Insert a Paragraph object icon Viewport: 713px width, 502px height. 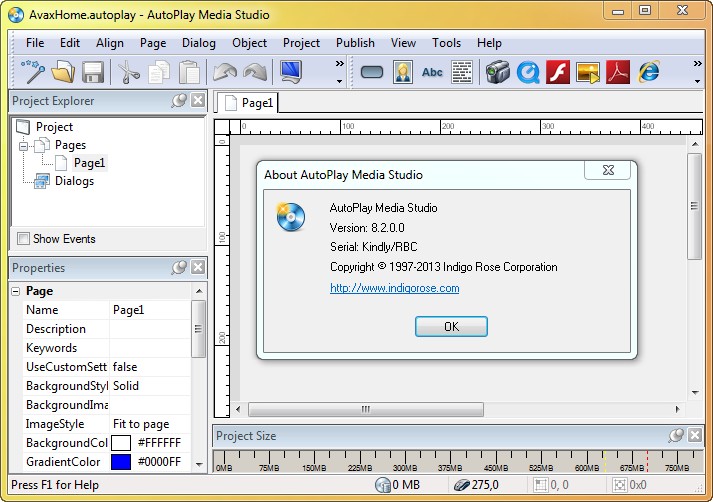point(462,72)
